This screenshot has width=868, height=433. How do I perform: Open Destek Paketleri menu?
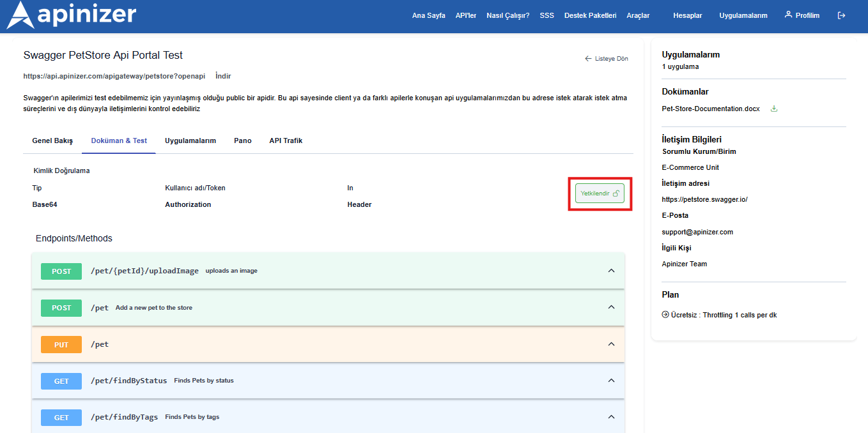[590, 15]
